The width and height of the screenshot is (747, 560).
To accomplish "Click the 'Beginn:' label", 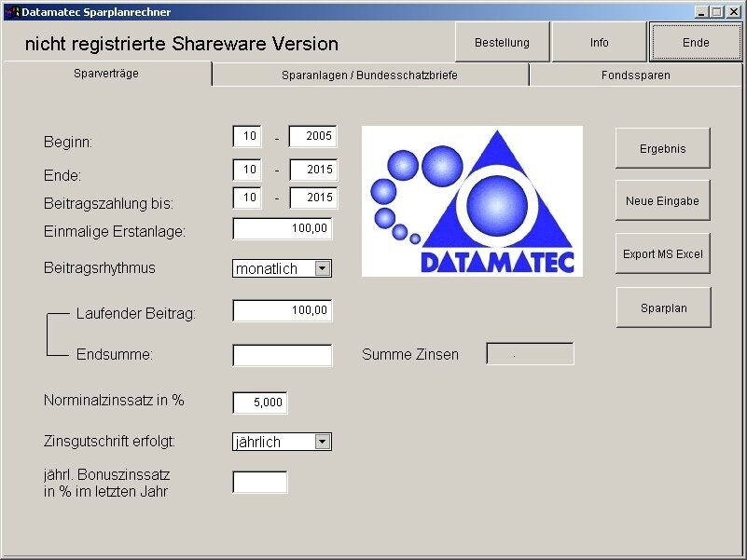I will tap(68, 142).
